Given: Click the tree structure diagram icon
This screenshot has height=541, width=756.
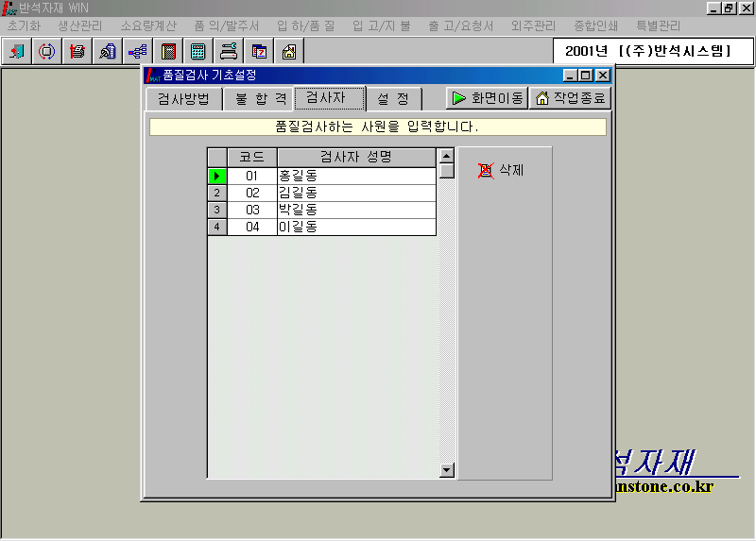Looking at the screenshot, I should [x=138, y=51].
